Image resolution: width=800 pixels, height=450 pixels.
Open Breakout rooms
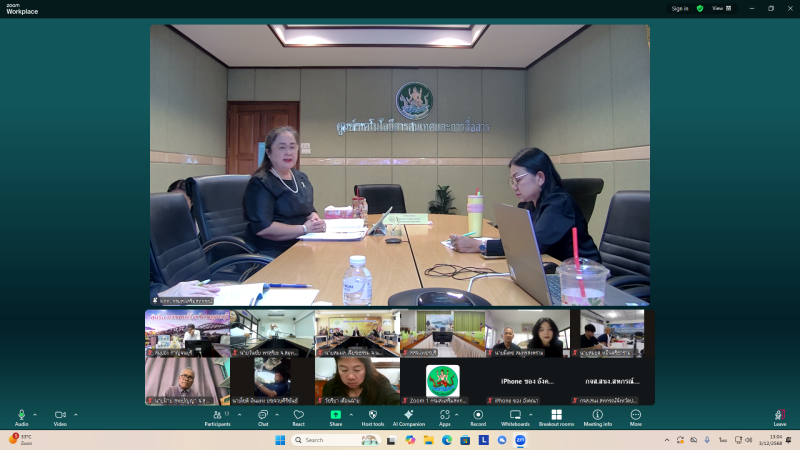tap(556, 415)
